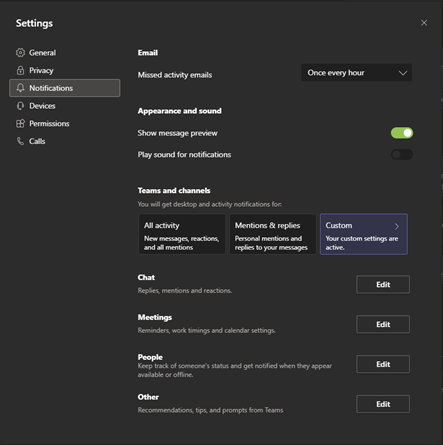The height and width of the screenshot is (445, 443).
Task: Click the Calls phone icon
Action: point(20,141)
